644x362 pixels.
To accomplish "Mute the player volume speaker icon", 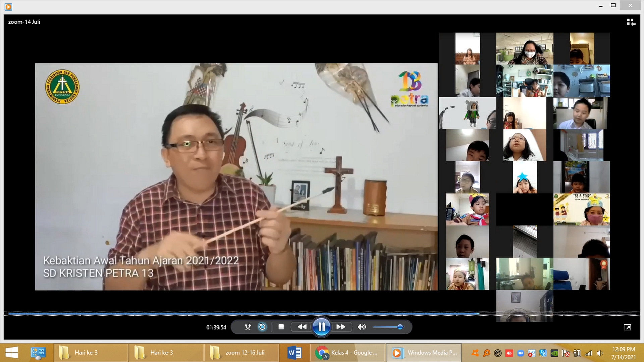I will tap(361, 327).
